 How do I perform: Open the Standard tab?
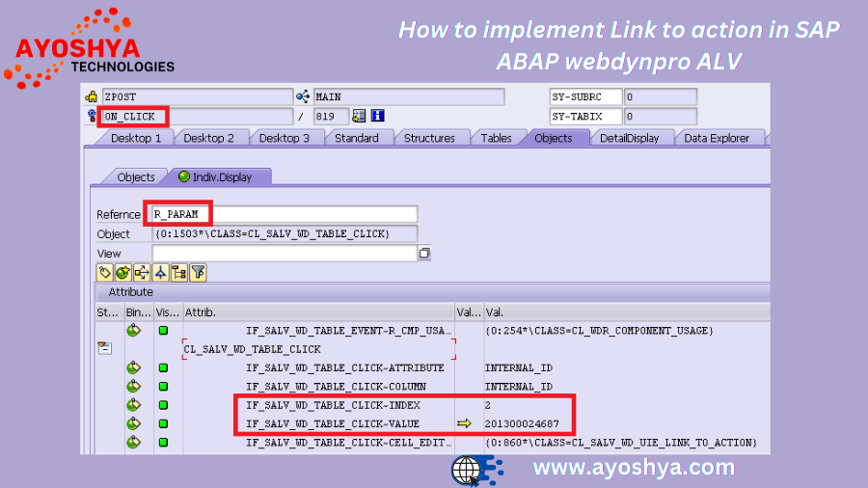coord(357,138)
